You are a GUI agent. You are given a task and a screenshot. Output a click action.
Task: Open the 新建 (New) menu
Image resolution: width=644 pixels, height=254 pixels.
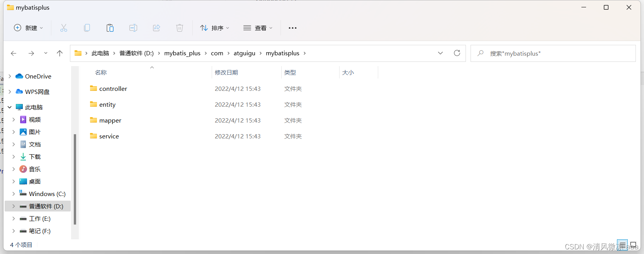point(28,28)
